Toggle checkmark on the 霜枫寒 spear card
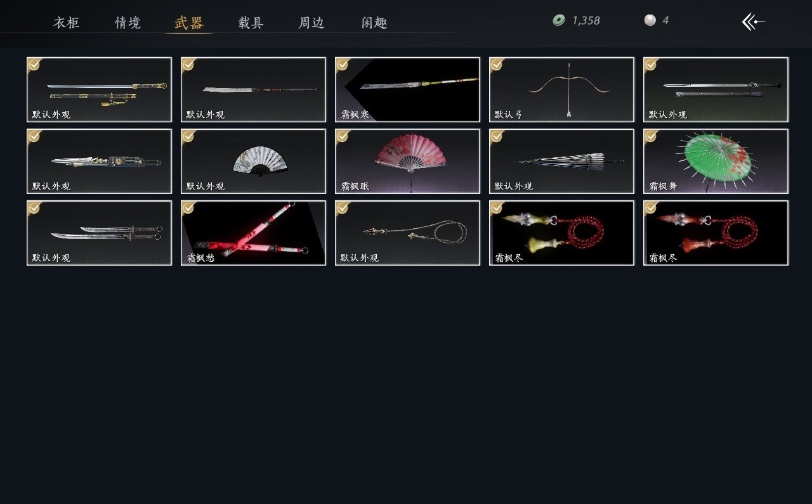The width and height of the screenshot is (812, 504). pos(343,64)
